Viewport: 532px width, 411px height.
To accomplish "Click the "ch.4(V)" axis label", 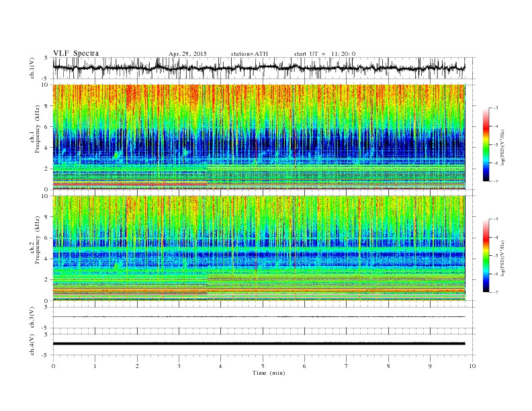I will point(32,345).
